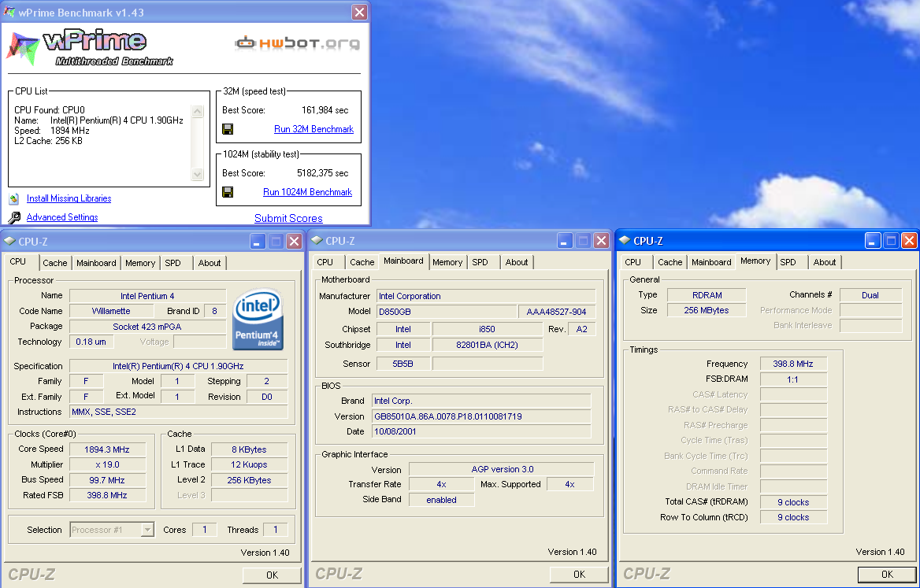Open About tab in the Memory window
The width and height of the screenshot is (920, 588).
coord(825,263)
